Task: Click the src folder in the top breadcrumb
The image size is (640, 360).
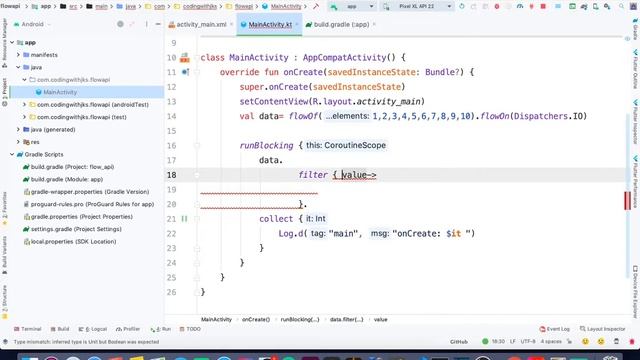Action: click(x=73, y=7)
